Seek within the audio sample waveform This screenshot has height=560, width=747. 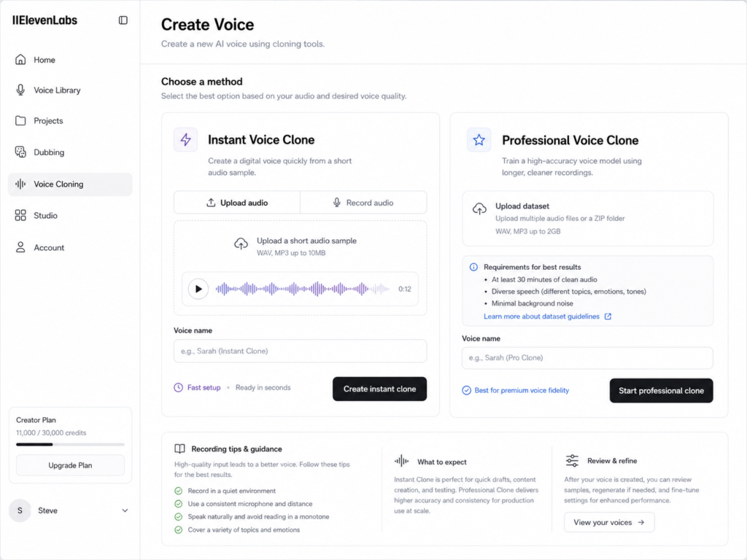[x=303, y=289]
